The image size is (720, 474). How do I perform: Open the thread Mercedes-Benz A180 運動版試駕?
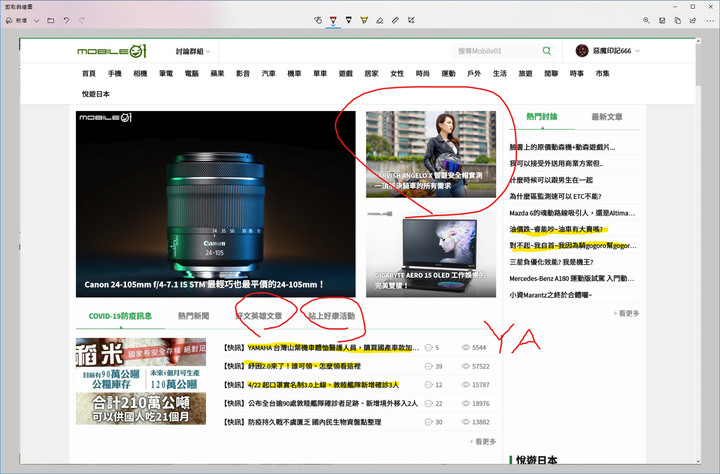(x=572, y=279)
